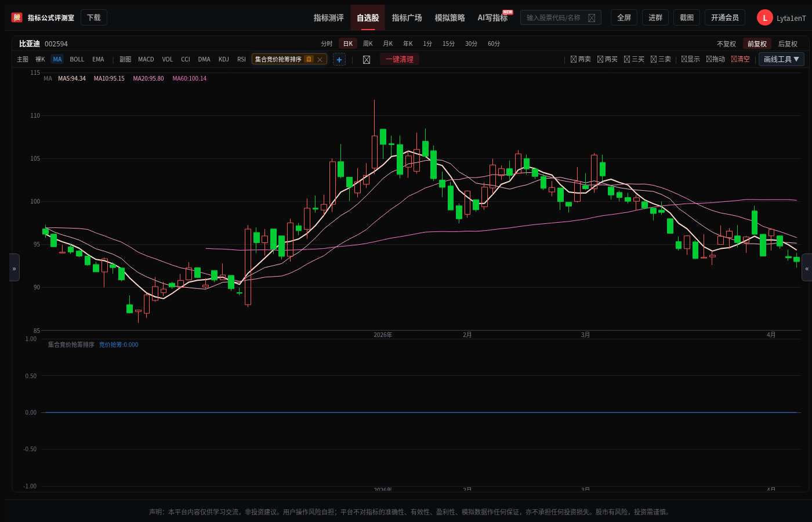Select the MACD sub-chart indicator
Screen dimensions: 812x522
coord(146,59)
